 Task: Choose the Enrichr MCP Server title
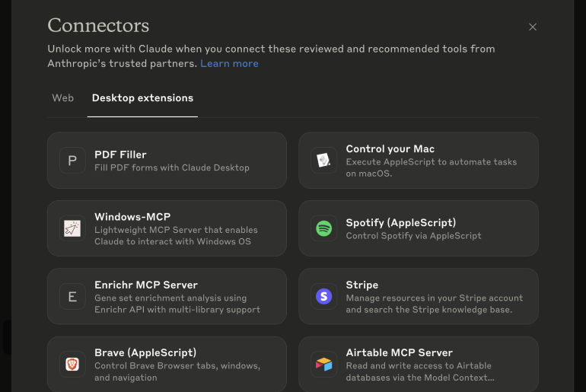(146, 285)
